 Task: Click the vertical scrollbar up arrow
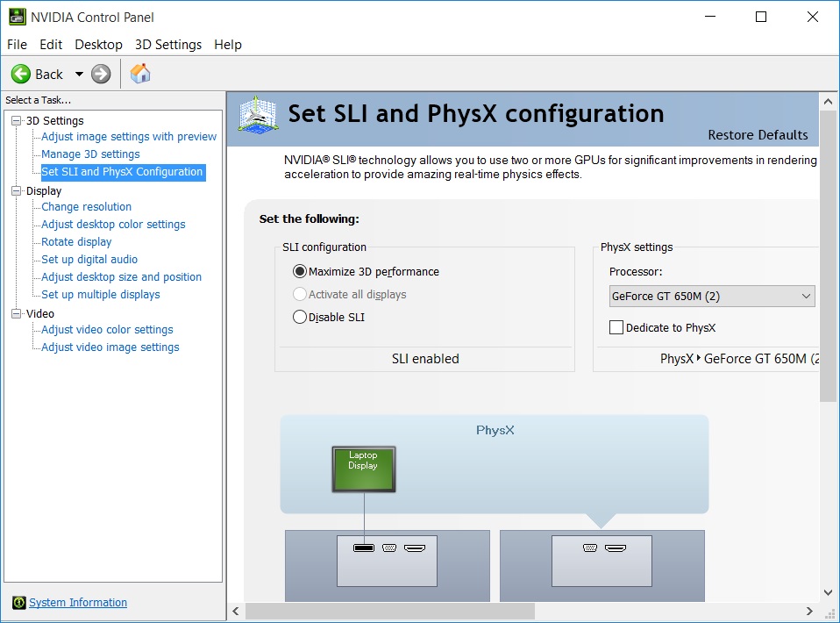pyautogui.click(x=829, y=101)
